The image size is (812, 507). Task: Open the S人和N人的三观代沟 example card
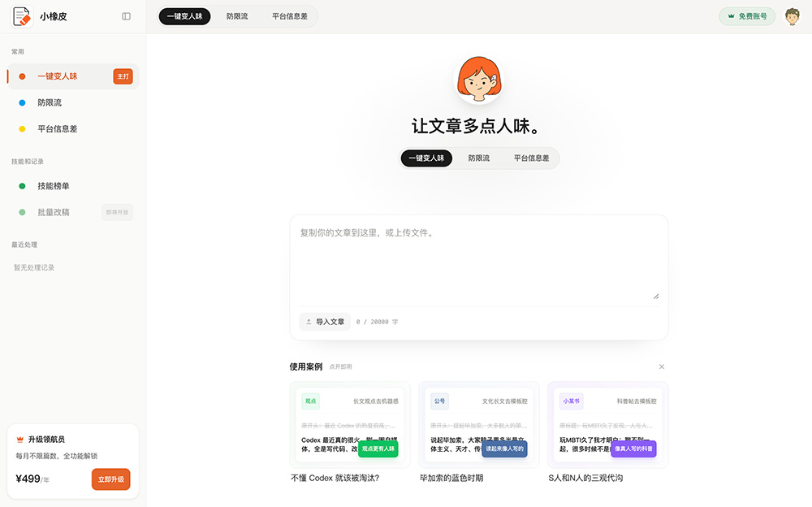[x=608, y=433]
